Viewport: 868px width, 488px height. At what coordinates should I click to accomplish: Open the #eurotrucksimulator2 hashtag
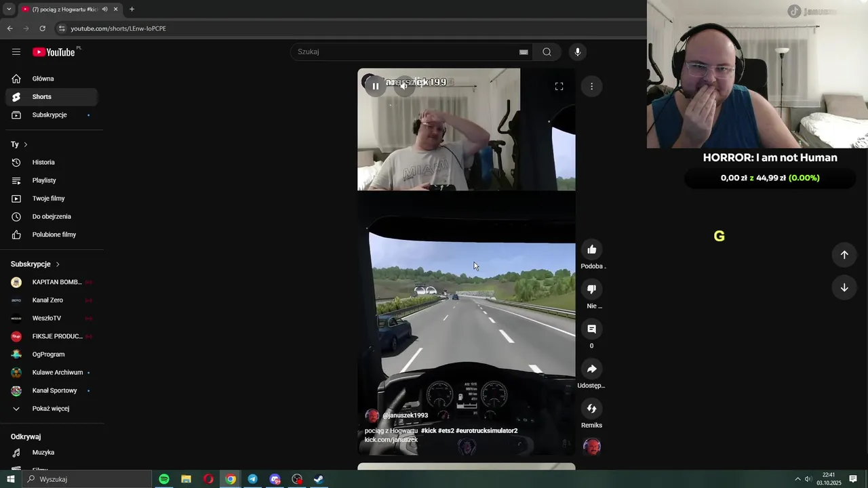pos(486,431)
